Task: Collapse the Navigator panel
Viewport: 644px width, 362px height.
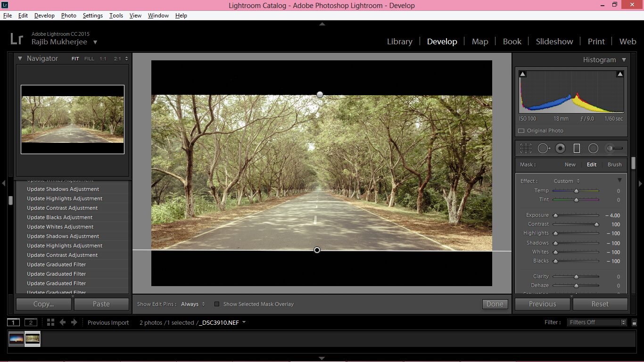Action: pos(20,58)
